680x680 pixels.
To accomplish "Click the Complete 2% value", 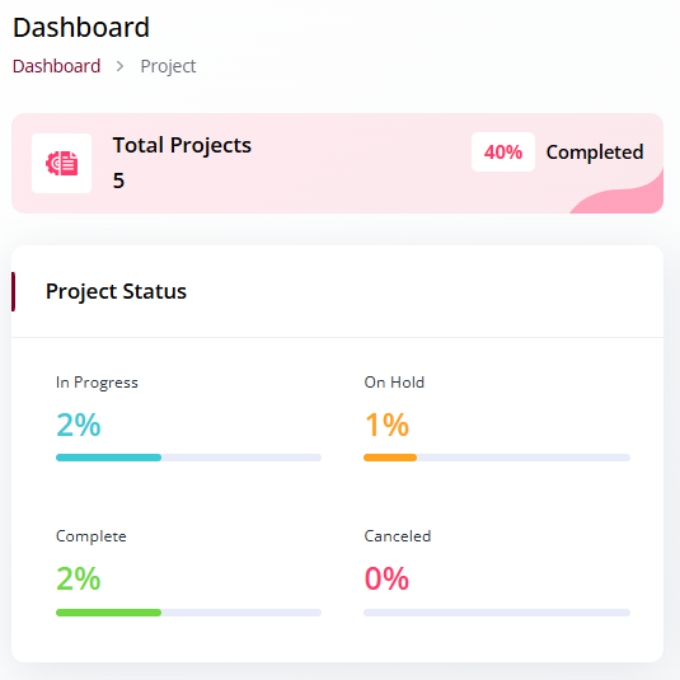I will (x=78, y=579).
